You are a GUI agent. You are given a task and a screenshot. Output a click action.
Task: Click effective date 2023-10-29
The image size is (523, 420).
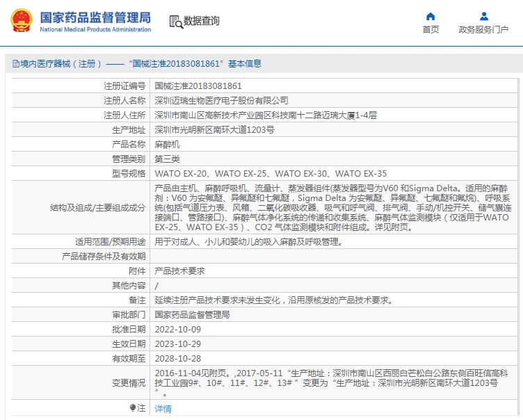[178, 344]
